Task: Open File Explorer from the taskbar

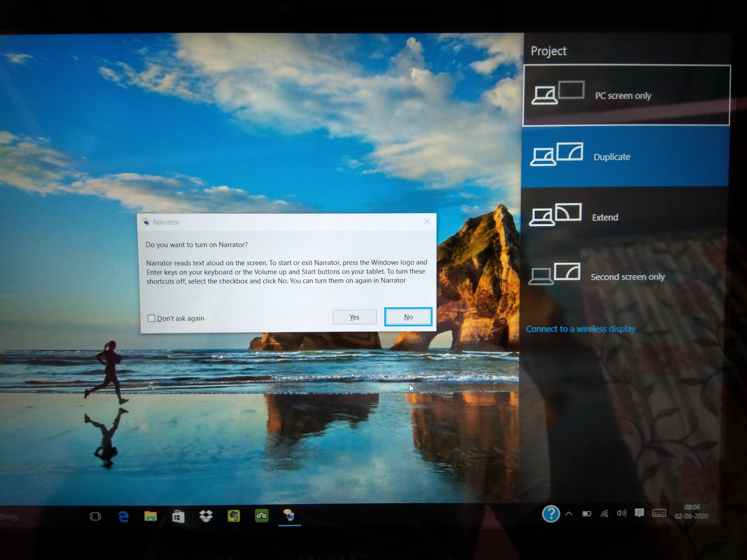Action: tap(150, 516)
